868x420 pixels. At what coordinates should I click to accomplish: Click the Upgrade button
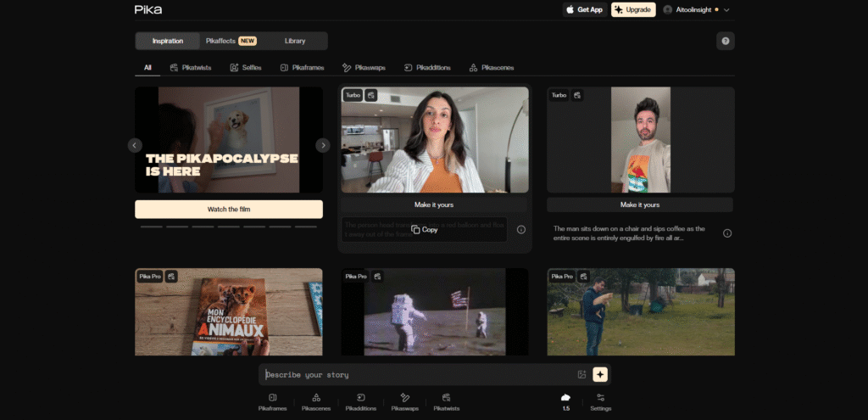pos(633,9)
